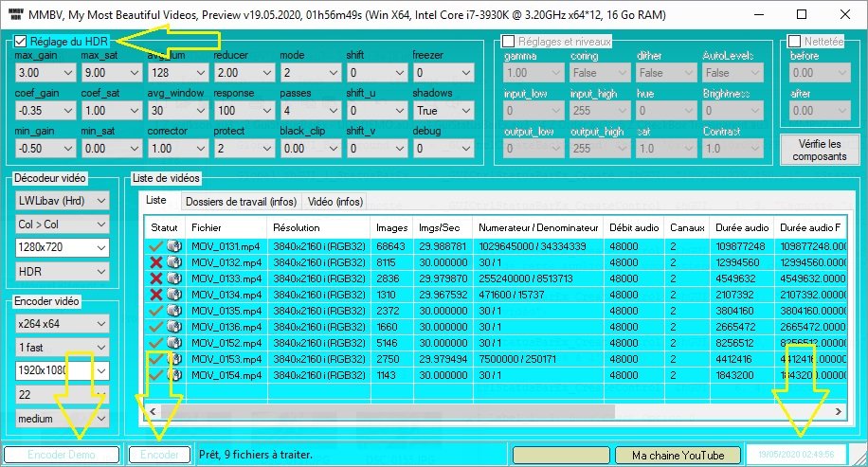Uncheck the Réglage du HDR checkbox
Screen dimensions: 868x467
pyautogui.click(x=21, y=42)
